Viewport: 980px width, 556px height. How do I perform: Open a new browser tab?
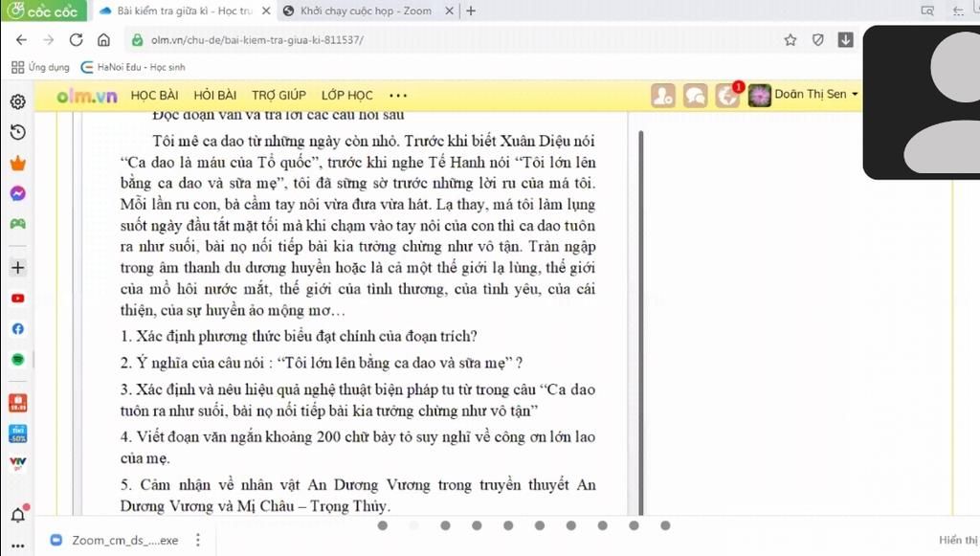(471, 11)
